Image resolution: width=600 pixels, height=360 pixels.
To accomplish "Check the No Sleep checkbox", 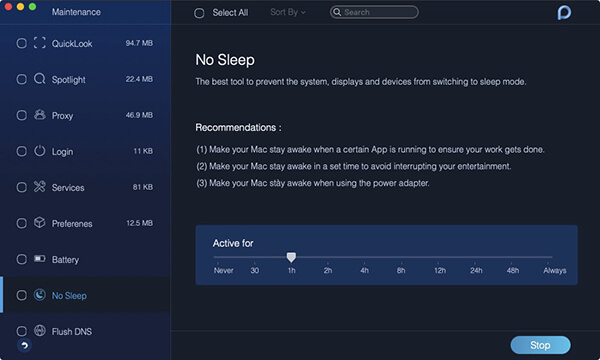I will 21,295.
